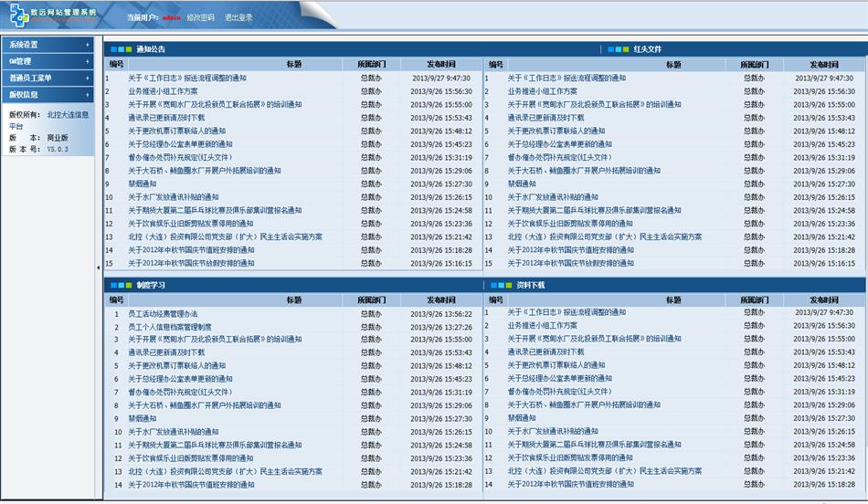Screen dimensions: 868x504
Task: Click the admin username in the header
Action: coord(171,17)
